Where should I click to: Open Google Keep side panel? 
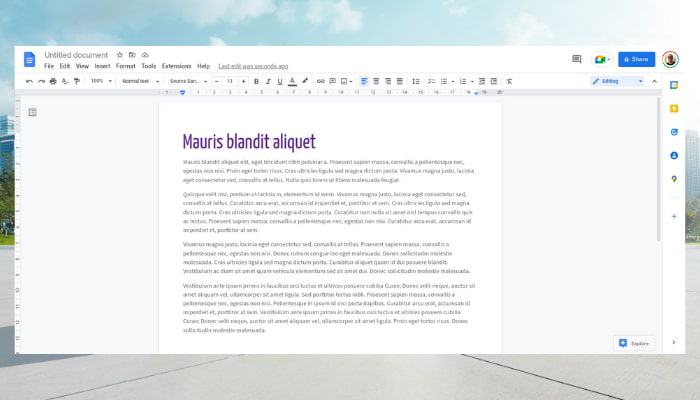click(x=674, y=108)
